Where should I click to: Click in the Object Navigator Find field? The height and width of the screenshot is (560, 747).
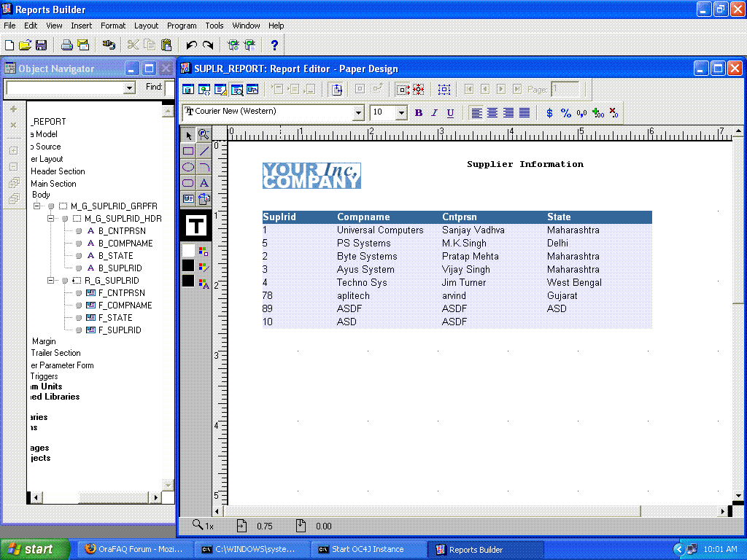point(169,87)
